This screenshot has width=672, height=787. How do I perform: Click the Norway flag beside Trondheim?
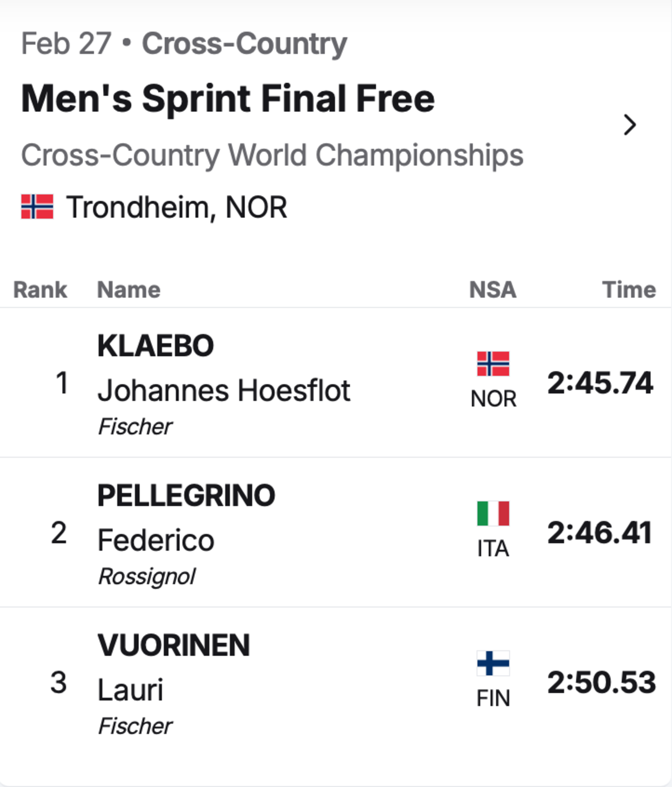tap(37, 207)
